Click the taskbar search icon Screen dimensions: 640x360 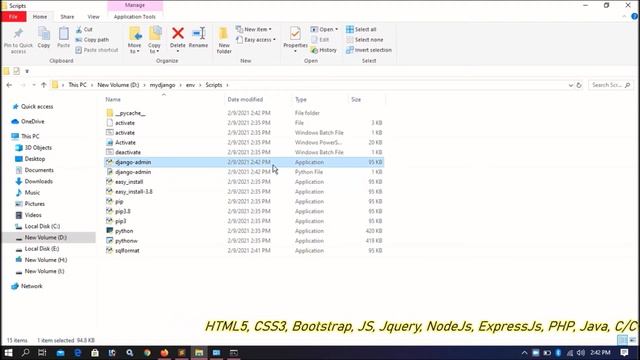[x=25, y=353]
